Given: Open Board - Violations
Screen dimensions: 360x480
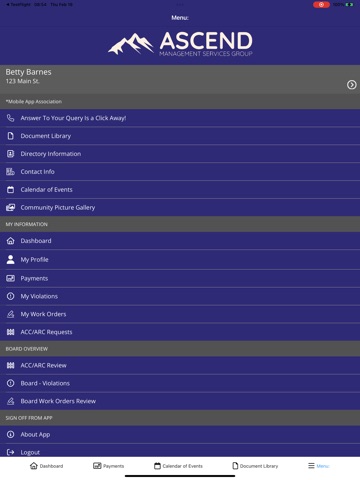Looking at the screenshot, I should [x=180, y=383].
